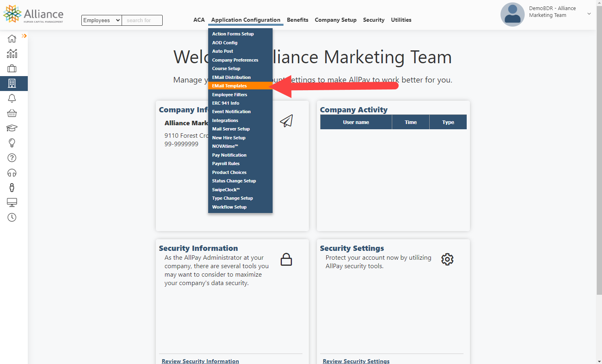The width and height of the screenshot is (602, 364).
Task: Open the notifications bell sidebar icon
Action: tap(12, 98)
